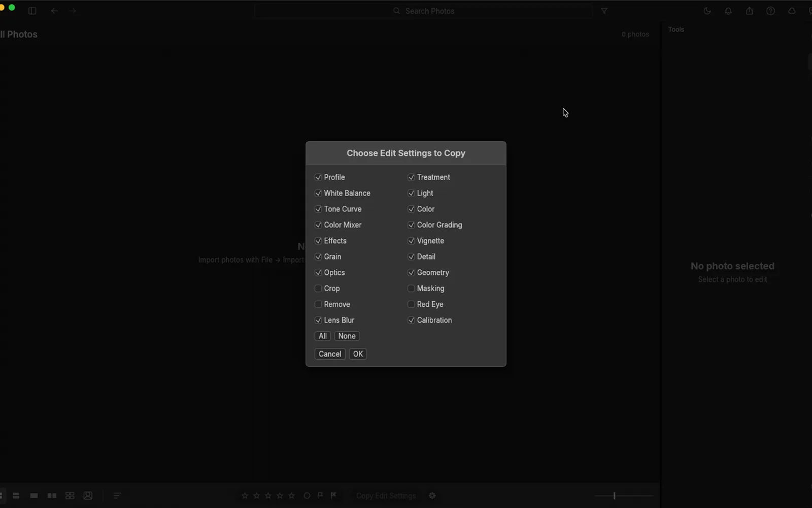
Task: Cancel the Copy Edit Settings dialog
Action: point(330,354)
